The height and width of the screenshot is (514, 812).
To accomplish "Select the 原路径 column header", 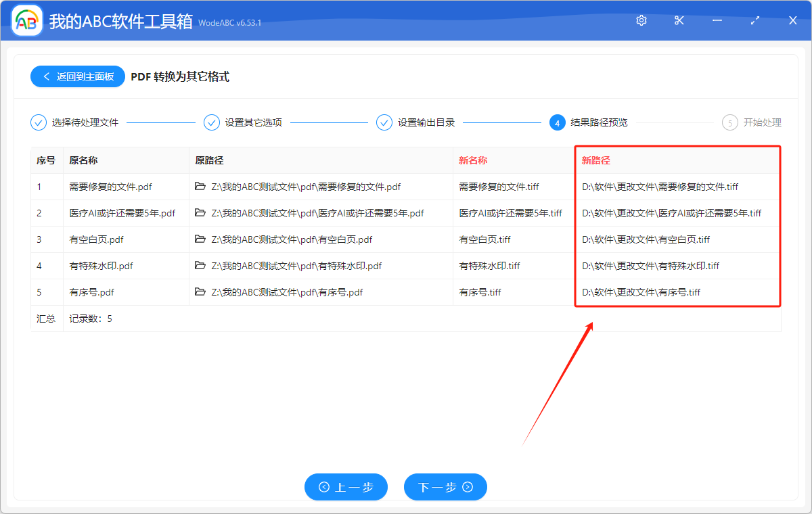I will coord(211,160).
